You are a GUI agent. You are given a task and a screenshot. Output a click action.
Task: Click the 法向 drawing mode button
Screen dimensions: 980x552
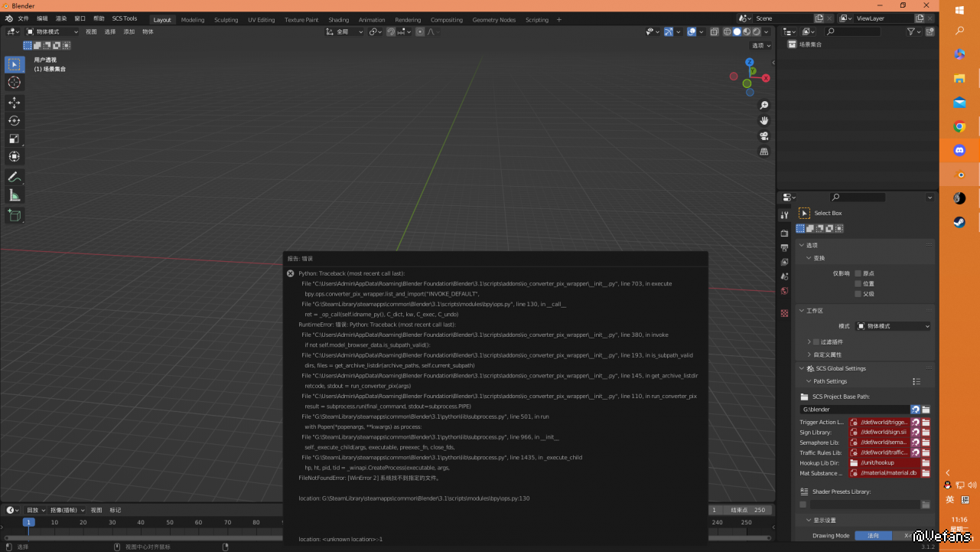(873, 536)
